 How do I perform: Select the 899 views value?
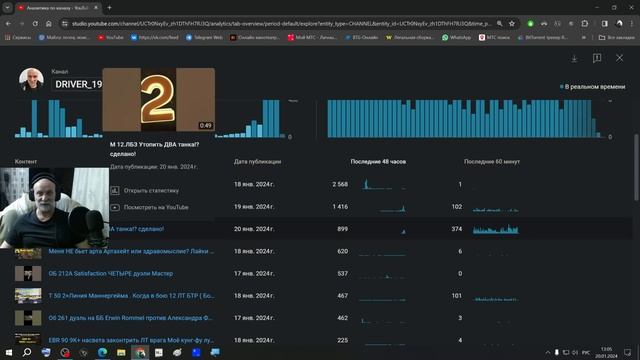[342, 229]
